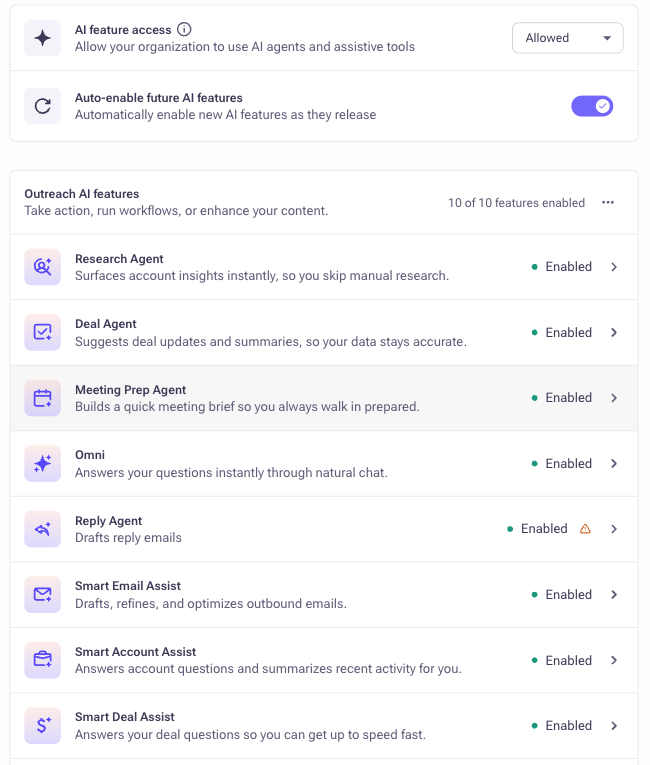Image resolution: width=650 pixels, height=765 pixels.
Task: Open the Reply Agent feature title
Action: [108, 521]
